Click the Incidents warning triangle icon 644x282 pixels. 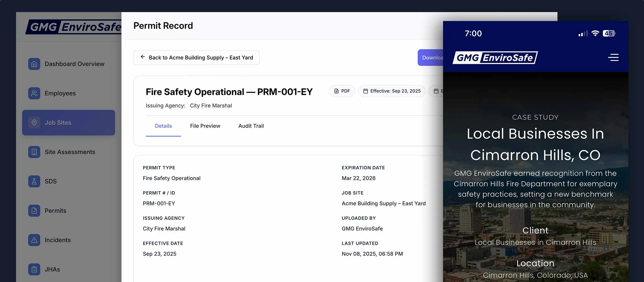[x=34, y=240]
